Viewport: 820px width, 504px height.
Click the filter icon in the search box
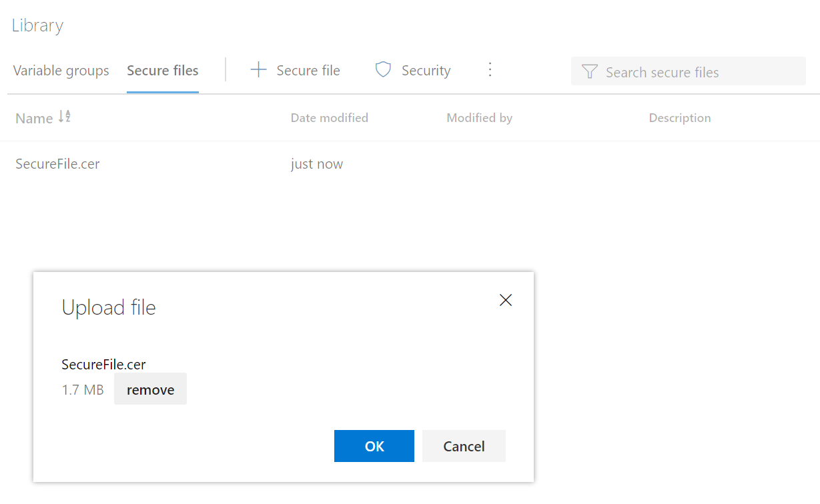(x=589, y=71)
